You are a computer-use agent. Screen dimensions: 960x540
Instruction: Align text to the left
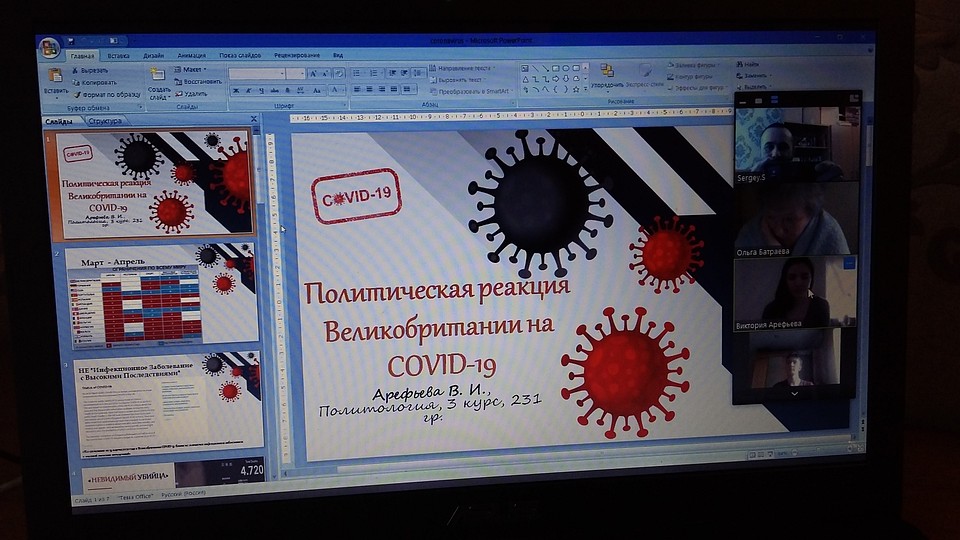tap(358, 89)
